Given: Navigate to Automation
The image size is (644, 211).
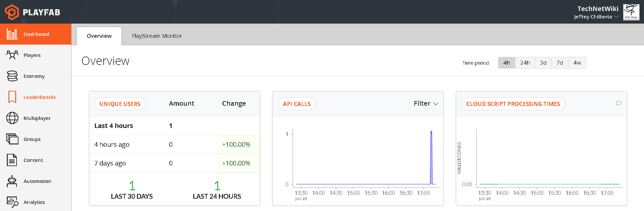Looking at the screenshot, I should (x=36, y=181).
